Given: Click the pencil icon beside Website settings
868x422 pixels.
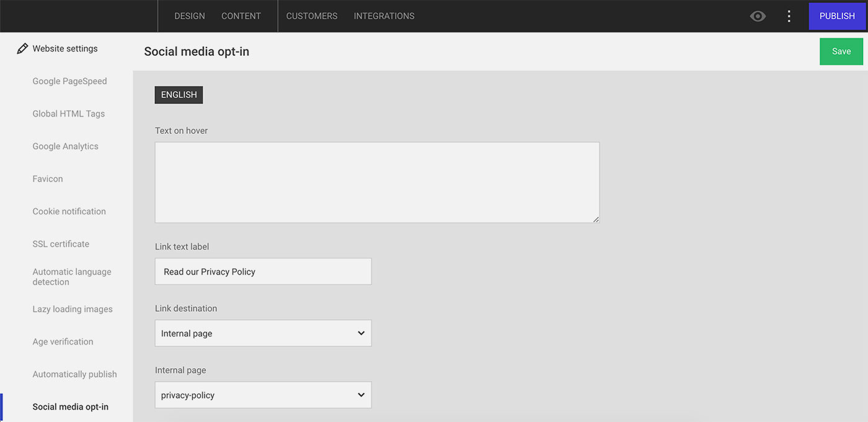Looking at the screenshot, I should coord(22,48).
